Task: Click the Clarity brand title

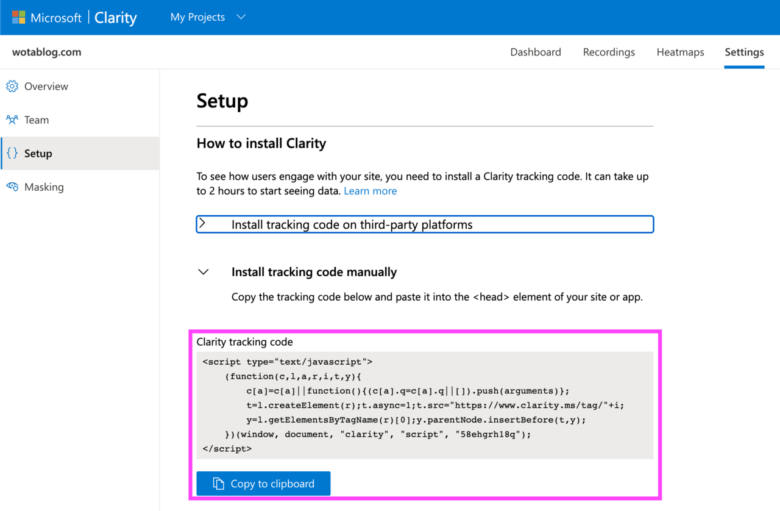Action: click(115, 17)
